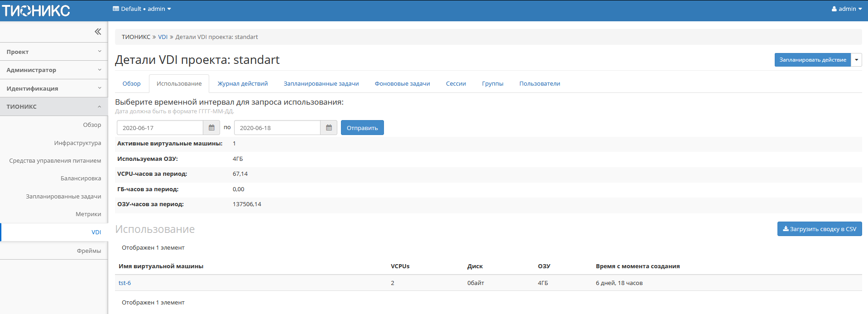Open calendar picker for start date
Screen dimensions: 868x314
coord(211,128)
